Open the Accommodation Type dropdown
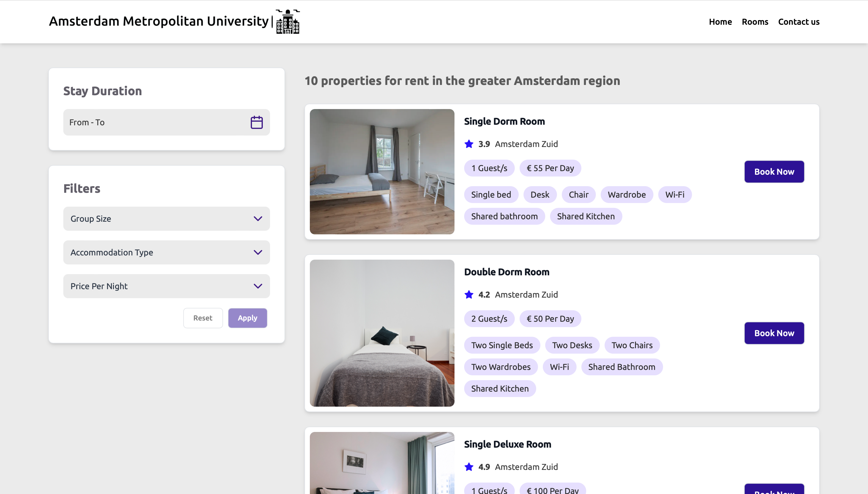This screenshot has width=868, height=494. (166, 252)
